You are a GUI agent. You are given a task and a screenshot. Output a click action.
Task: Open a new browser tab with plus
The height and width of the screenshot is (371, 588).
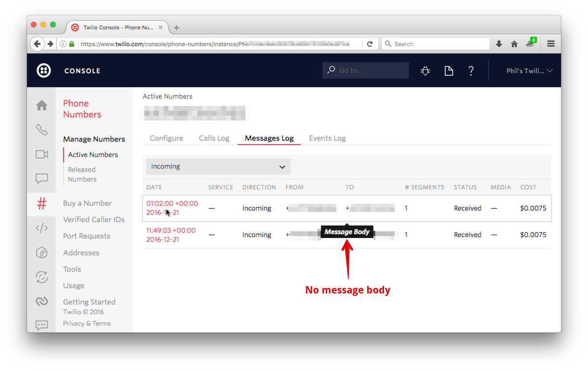click(177, 28)
